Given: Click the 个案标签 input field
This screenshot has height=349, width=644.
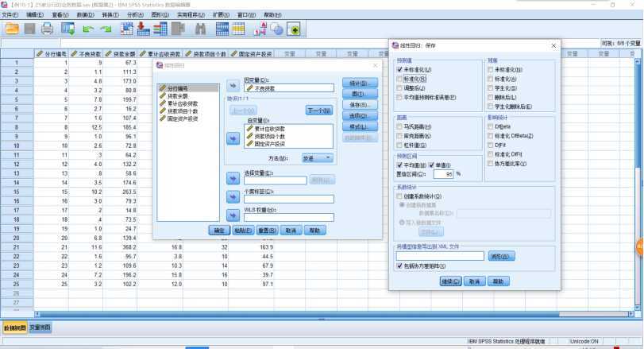Looking at the screenshot, I should click(289, 199).
